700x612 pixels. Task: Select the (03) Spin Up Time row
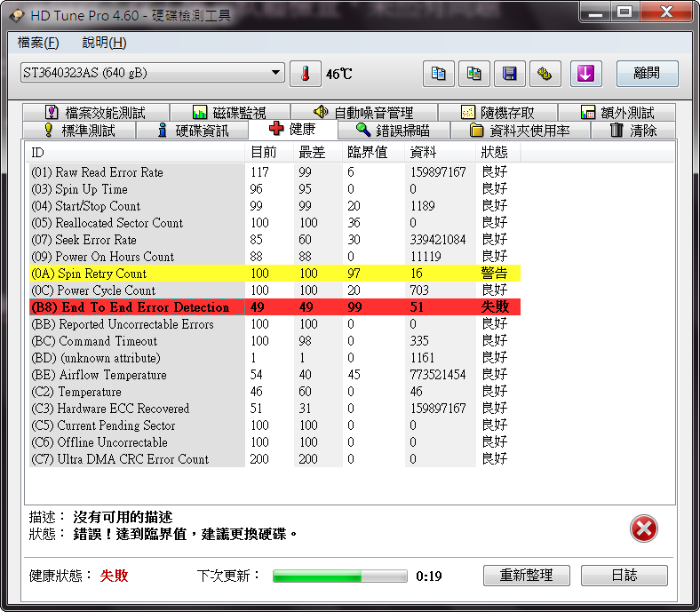275,189
